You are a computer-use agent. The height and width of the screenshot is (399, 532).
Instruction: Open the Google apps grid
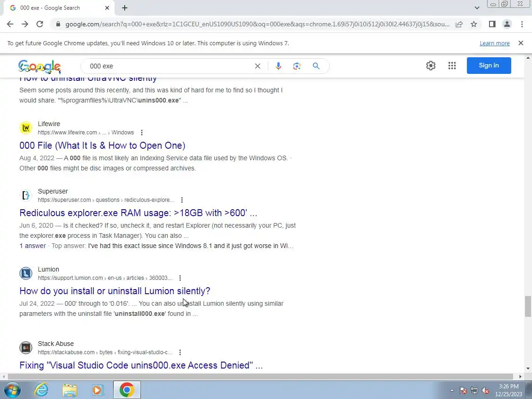452,66
